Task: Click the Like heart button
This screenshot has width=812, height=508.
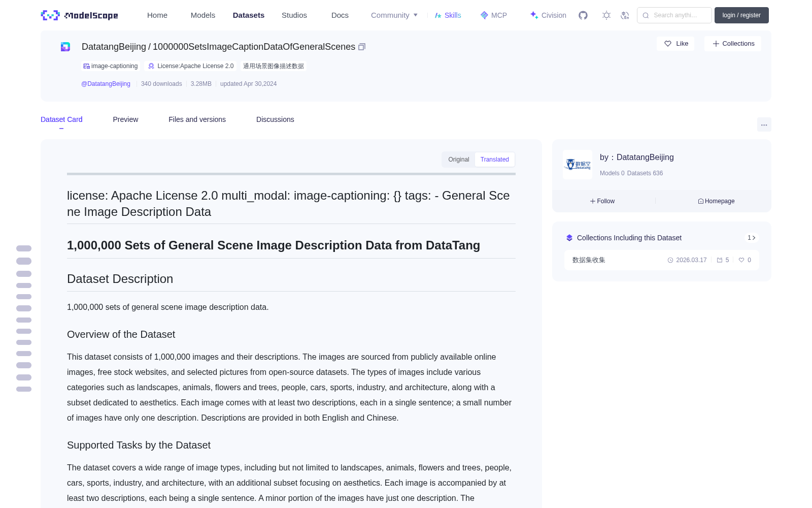Action: coord(676,44)
